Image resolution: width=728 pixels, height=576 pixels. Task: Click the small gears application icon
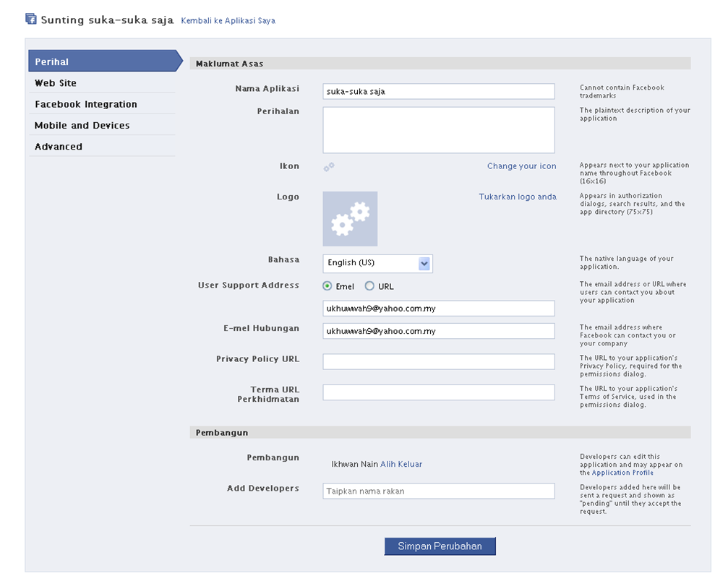point(329,167)
